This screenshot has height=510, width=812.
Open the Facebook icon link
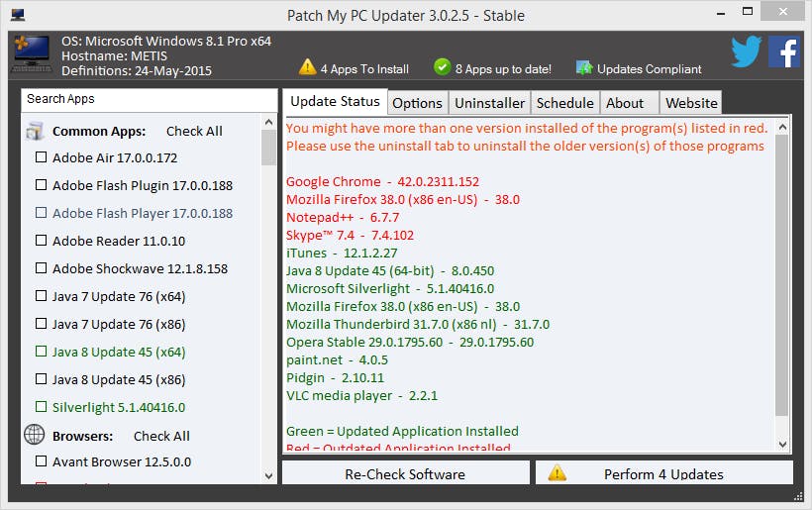click(784, 51)
